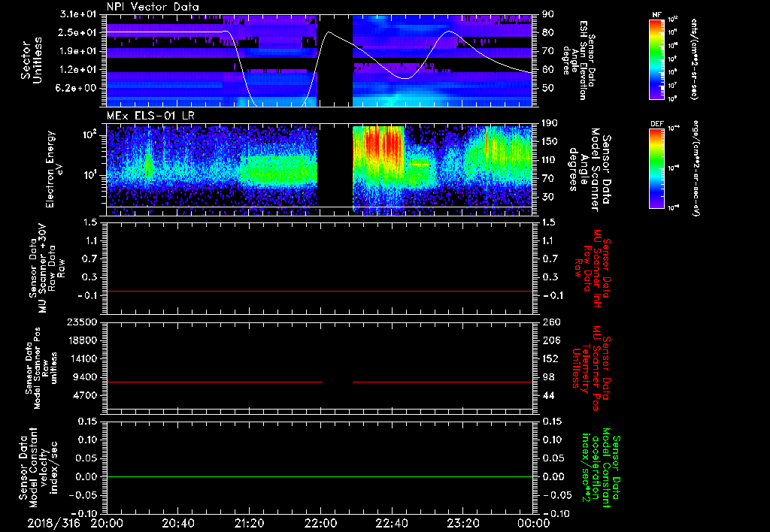Click the 150 scanner angle tick value

550,142
